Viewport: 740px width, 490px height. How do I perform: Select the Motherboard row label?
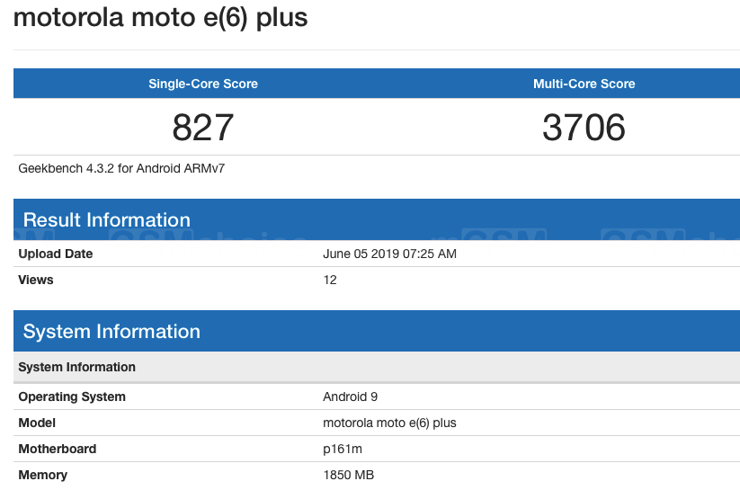coord(57,449)
